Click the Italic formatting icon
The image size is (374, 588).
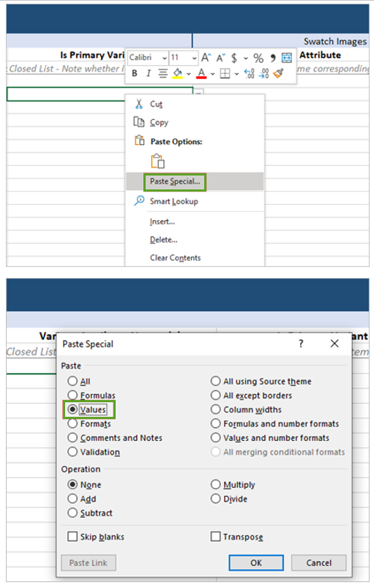149,73
